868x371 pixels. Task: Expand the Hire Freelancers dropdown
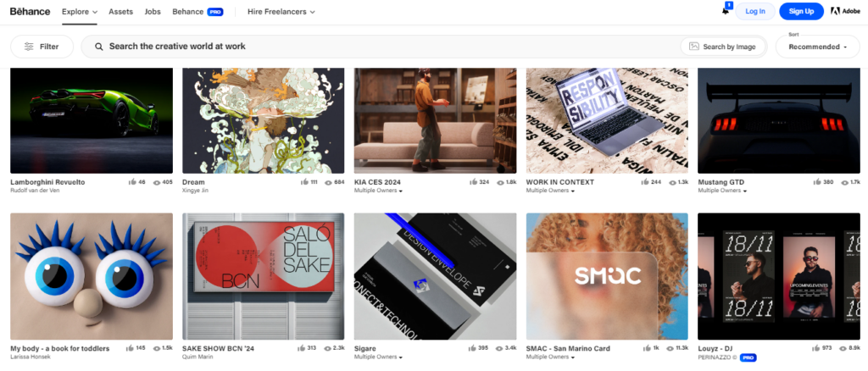pyautogui.click(x=281, y=12)
